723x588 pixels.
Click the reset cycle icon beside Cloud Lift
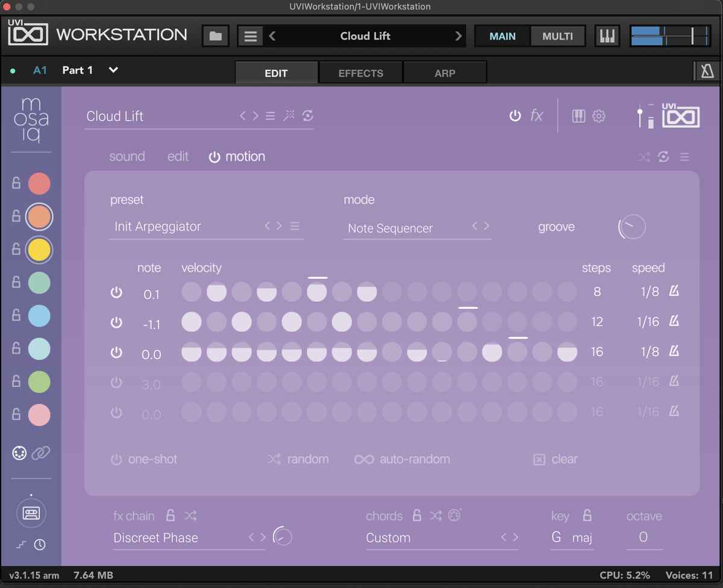(308, 116)
